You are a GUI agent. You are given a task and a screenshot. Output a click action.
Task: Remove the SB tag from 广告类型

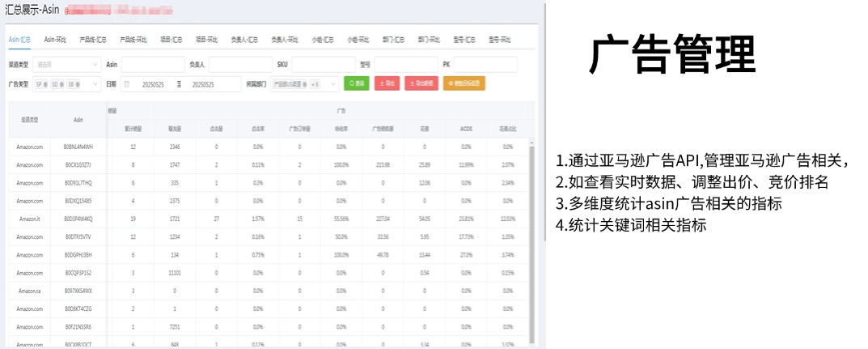(78, 84)
